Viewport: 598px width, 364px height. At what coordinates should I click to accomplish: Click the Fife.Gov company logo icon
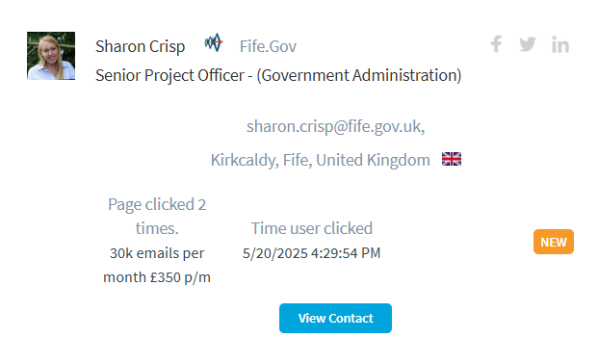[214, 42]
